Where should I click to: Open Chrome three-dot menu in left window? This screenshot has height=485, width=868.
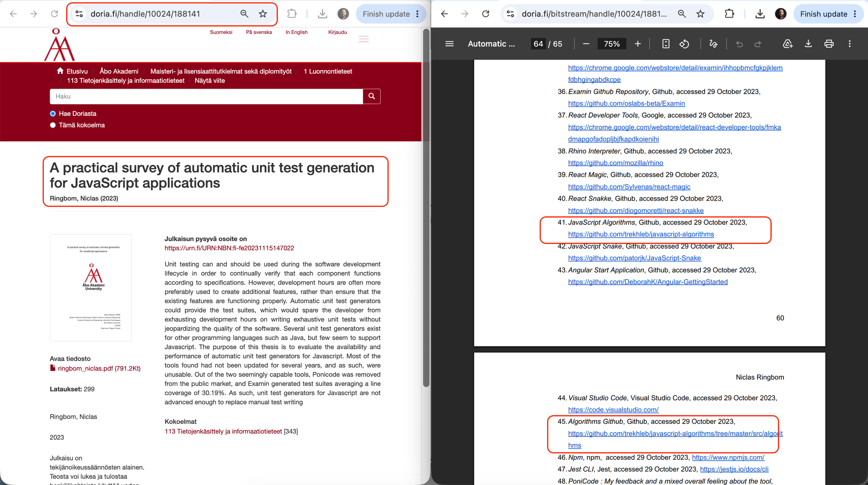coord(418,14)
